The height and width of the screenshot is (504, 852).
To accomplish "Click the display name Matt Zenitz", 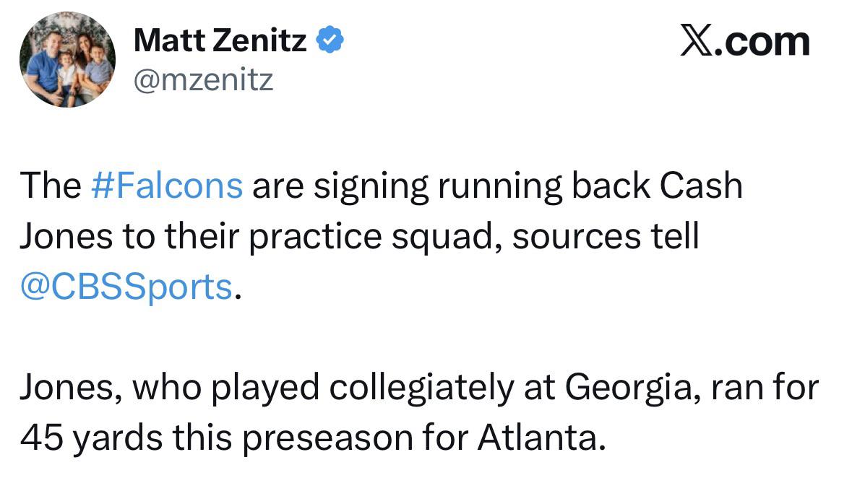I will click(220, 40).
